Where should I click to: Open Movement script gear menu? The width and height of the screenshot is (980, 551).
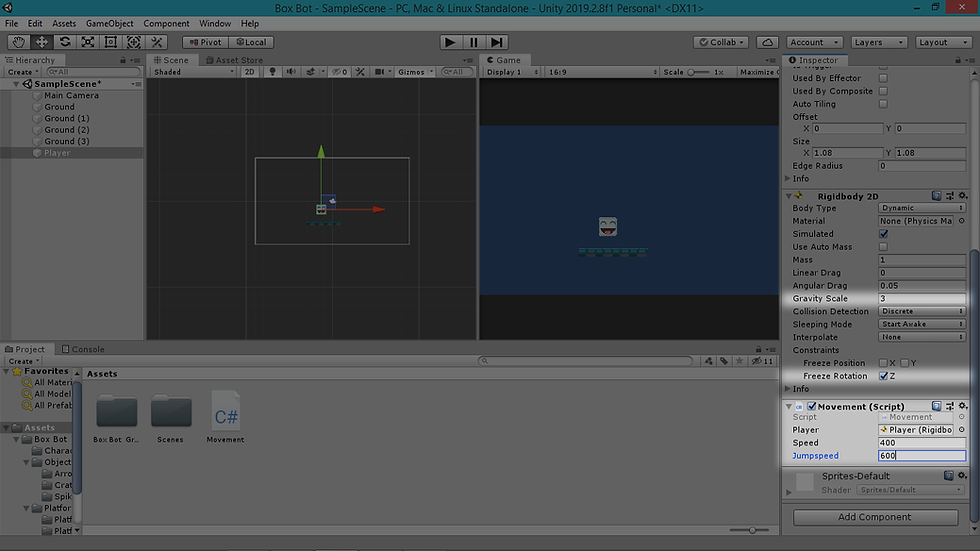pyautogui.click(x=963, y=406)
